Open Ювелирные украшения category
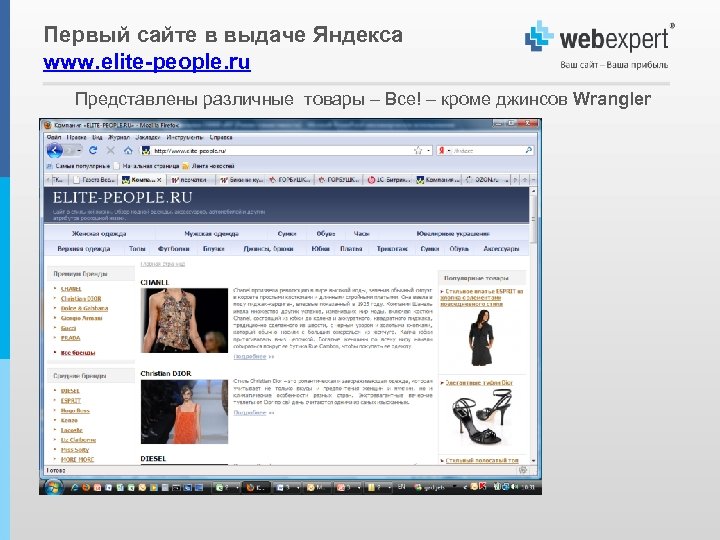The width and height of the screenshot is (720, 540). coord(453,234)
